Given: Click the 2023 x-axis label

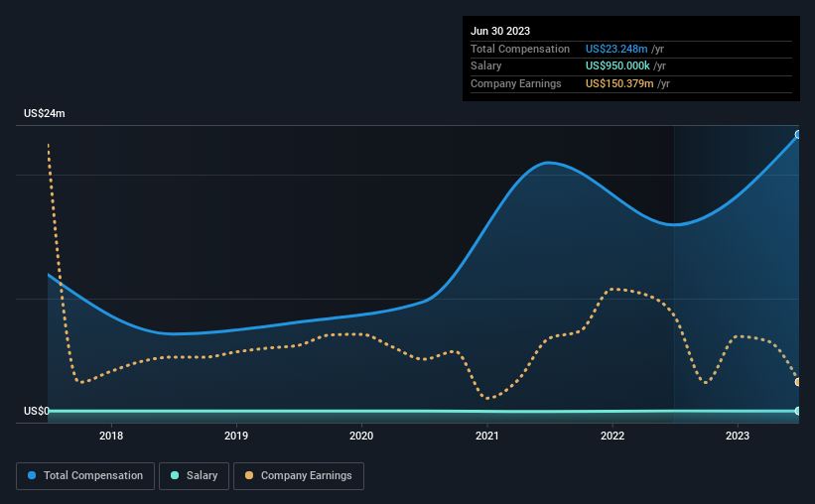Looking at the screenshot, I should [x=738, y=436].
